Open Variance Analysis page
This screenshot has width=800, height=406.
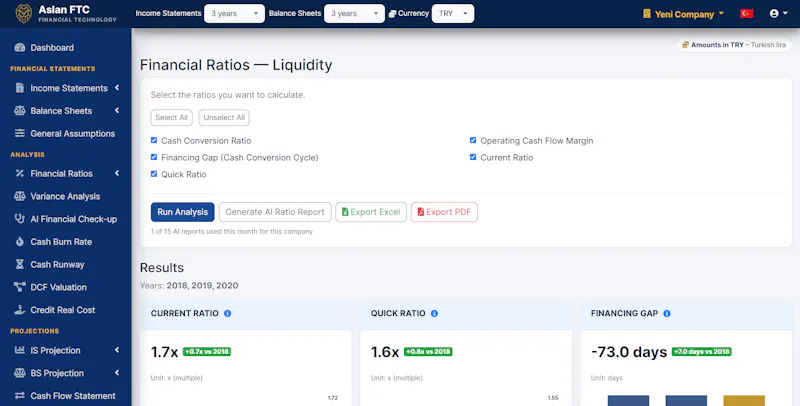pyautogui.click(x=65, y=196)
